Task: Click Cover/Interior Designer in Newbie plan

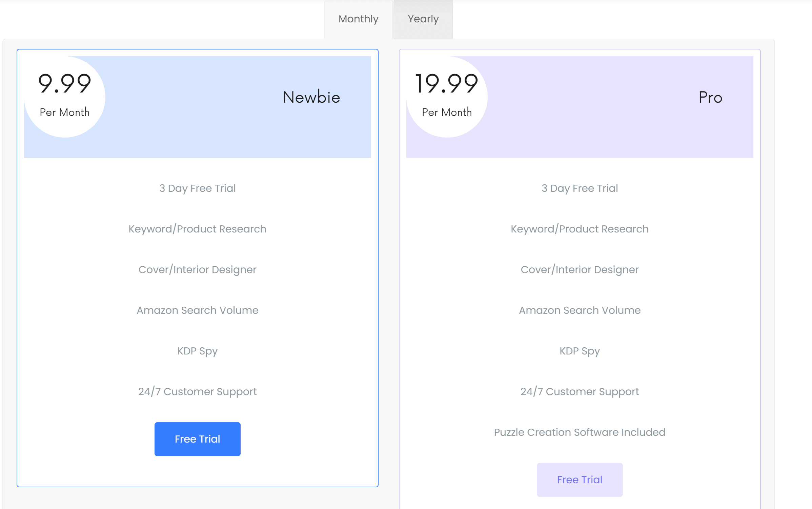Action: point(197,269)
